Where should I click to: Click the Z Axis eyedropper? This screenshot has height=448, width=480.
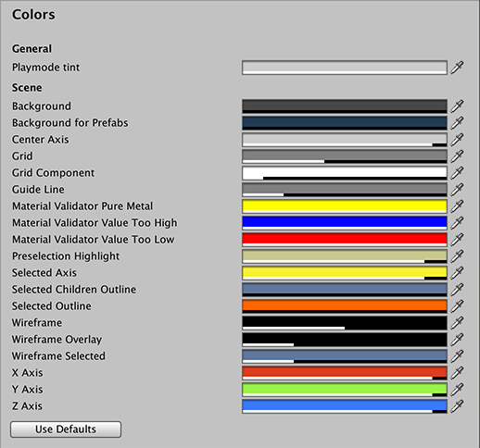click(457, 406)
